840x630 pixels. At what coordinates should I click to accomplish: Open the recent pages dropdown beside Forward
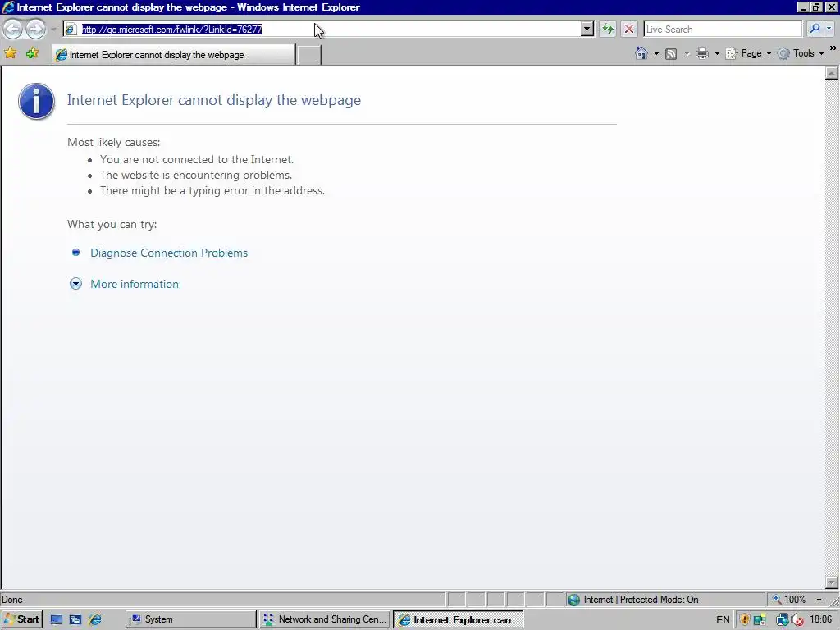[x=53, y=29]
